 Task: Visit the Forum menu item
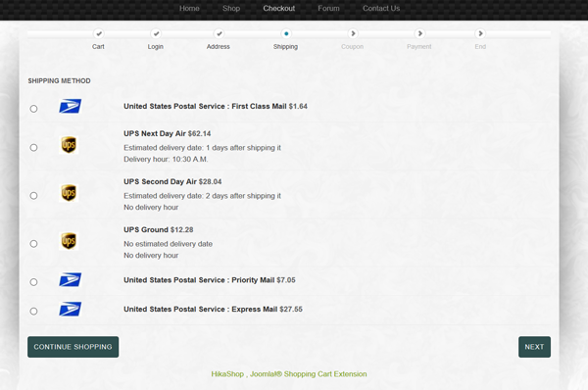coord(328,8)
